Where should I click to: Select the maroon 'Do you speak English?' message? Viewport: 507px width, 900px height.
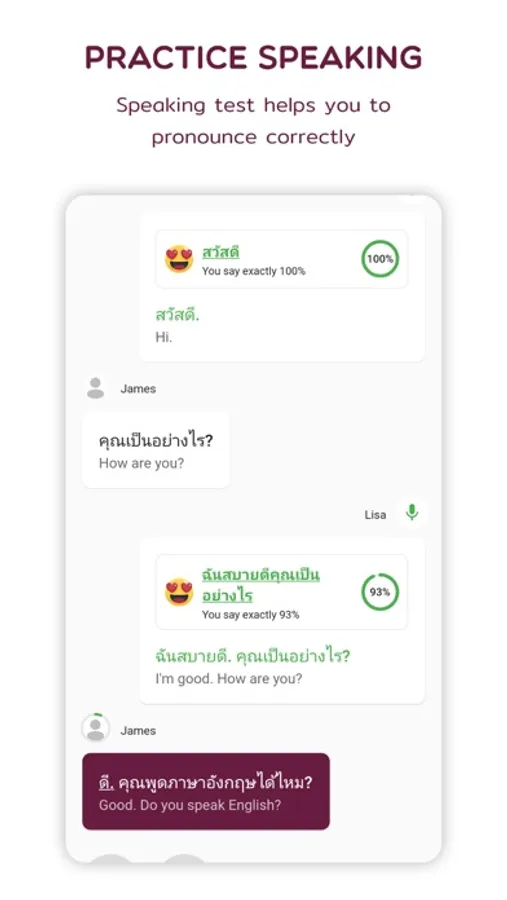[x=206, y=792]
